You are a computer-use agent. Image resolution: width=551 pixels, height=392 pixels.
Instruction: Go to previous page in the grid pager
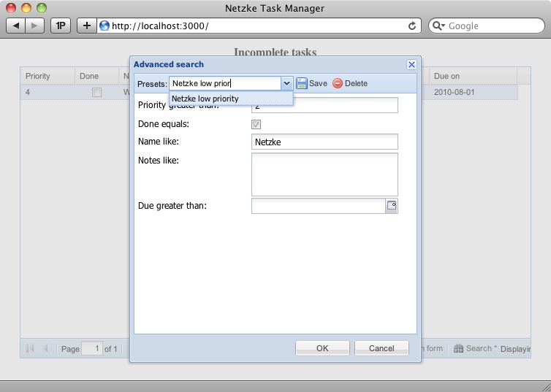[x=45, y=348]
